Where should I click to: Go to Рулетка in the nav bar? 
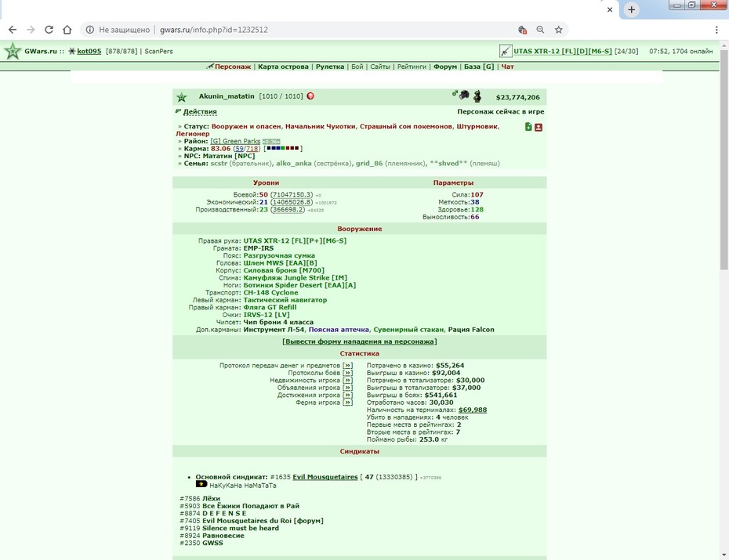(330, 67)
